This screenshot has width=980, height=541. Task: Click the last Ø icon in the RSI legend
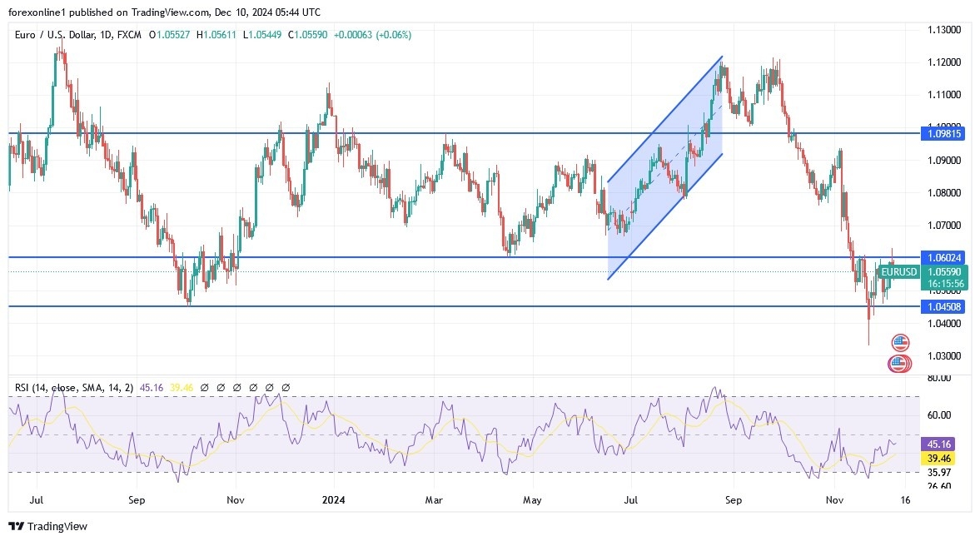point(286,386)
